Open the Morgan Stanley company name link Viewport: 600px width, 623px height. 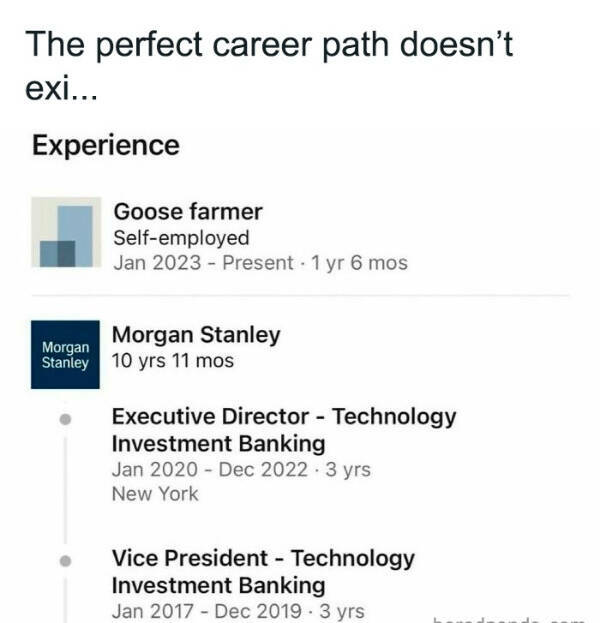[196, 335]
